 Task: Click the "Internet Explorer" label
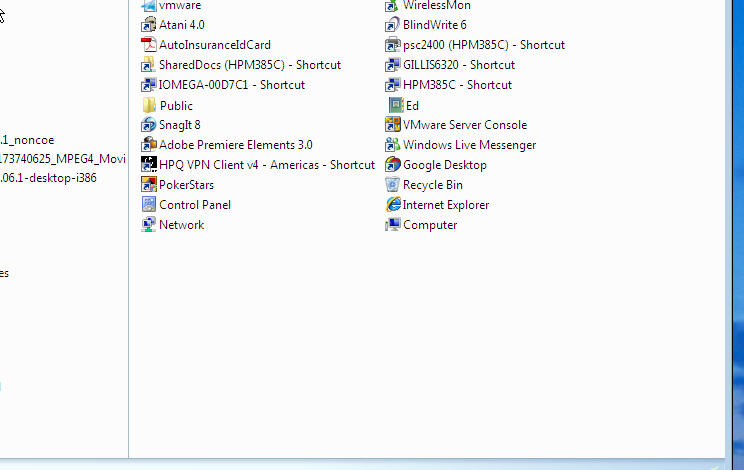click(446, 205)
